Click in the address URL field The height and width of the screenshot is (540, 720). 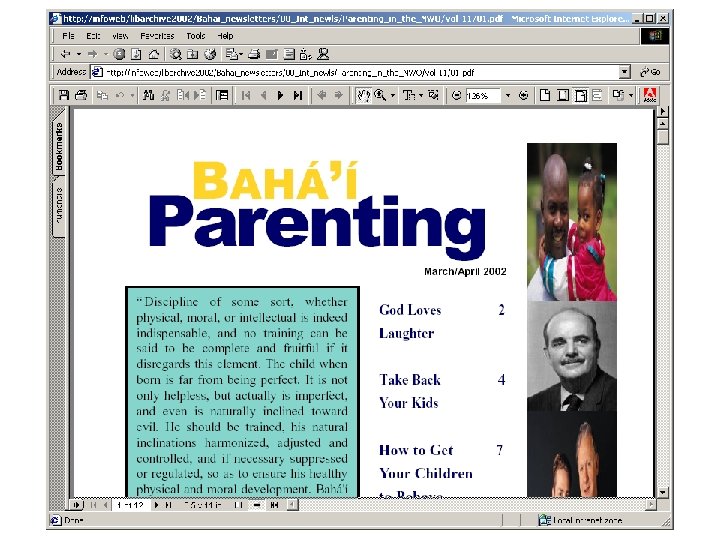360,72
